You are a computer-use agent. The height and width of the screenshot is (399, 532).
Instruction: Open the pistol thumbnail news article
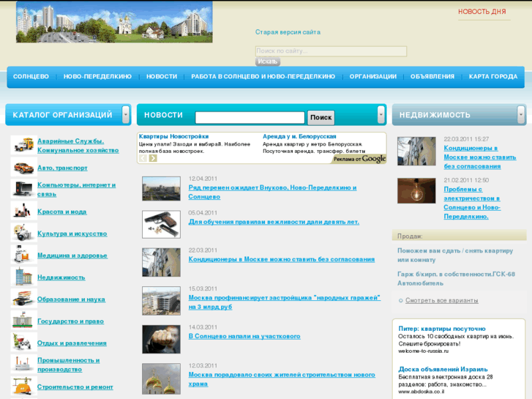[161, 224]
